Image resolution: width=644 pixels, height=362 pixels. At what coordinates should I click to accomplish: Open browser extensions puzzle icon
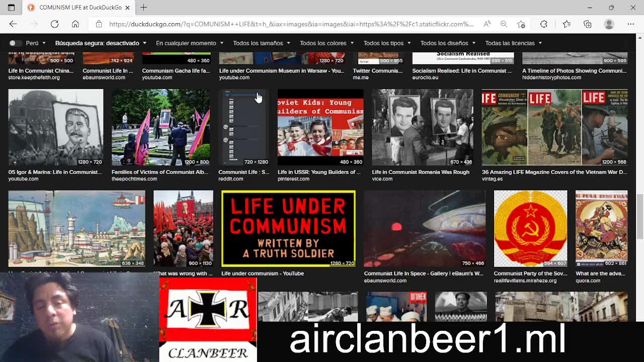click(x=544, y=24)
